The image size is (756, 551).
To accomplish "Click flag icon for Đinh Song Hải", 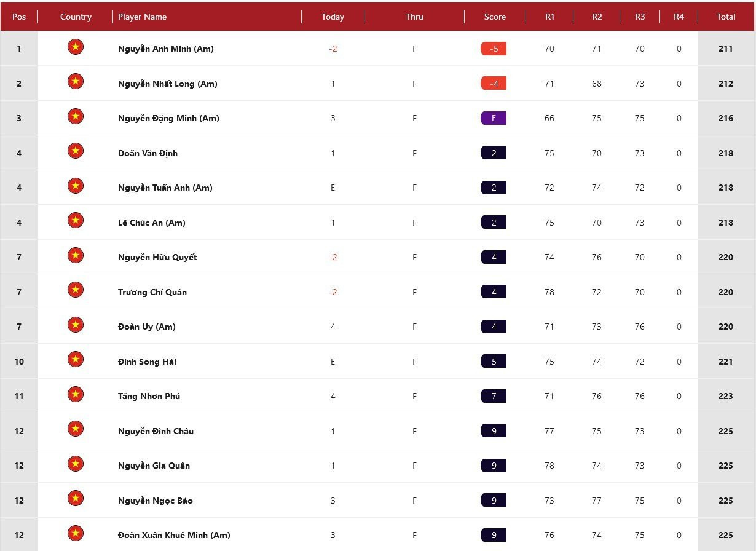I will click(76, 360).
